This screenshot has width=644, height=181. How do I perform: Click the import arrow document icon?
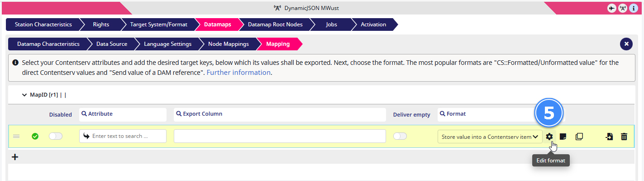tap(609, 137)
